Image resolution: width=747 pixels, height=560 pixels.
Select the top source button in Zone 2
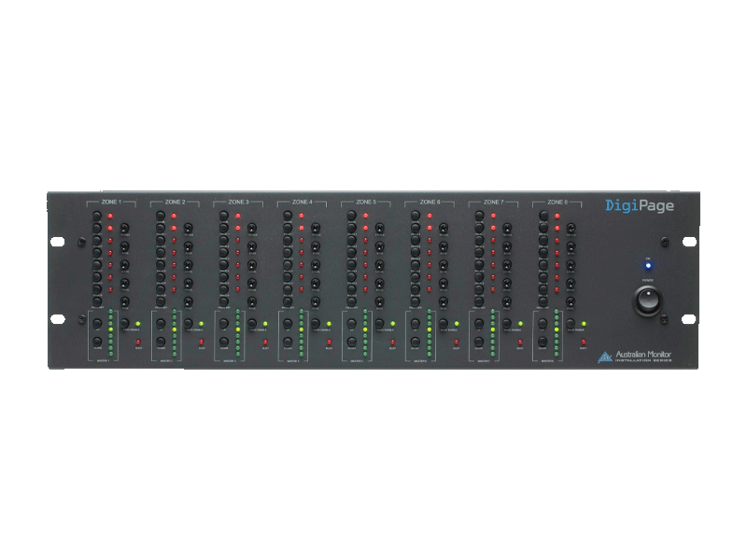161,216
